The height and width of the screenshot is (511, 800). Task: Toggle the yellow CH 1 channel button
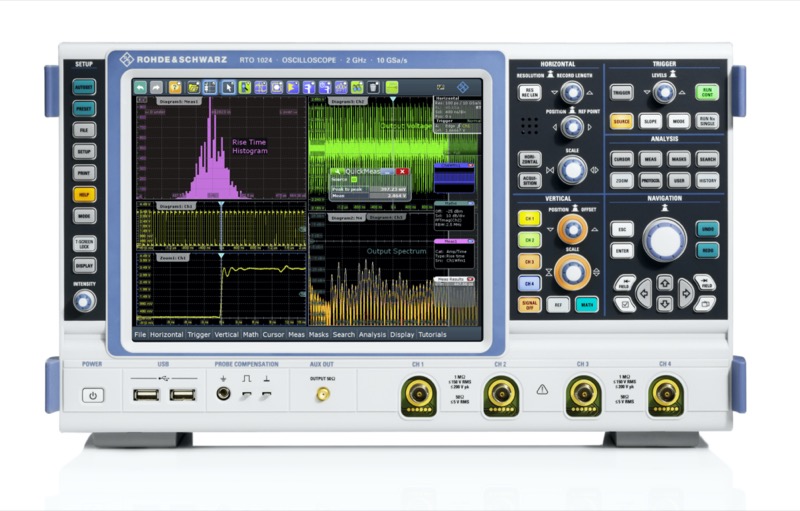pyautogui.click(x=529, y=217)
